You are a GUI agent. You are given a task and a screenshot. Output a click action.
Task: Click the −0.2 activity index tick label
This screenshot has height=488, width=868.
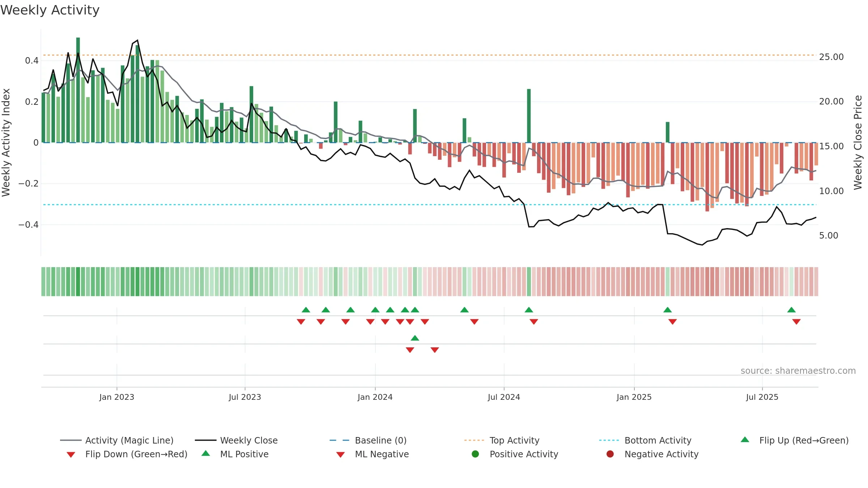pos(29,184)
